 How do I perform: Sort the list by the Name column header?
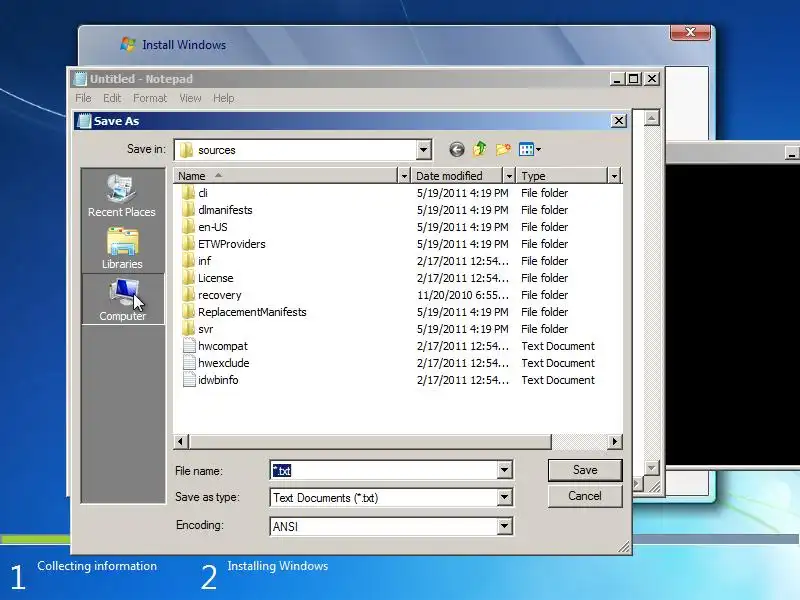pyautogui.click(x=285, y=176)
